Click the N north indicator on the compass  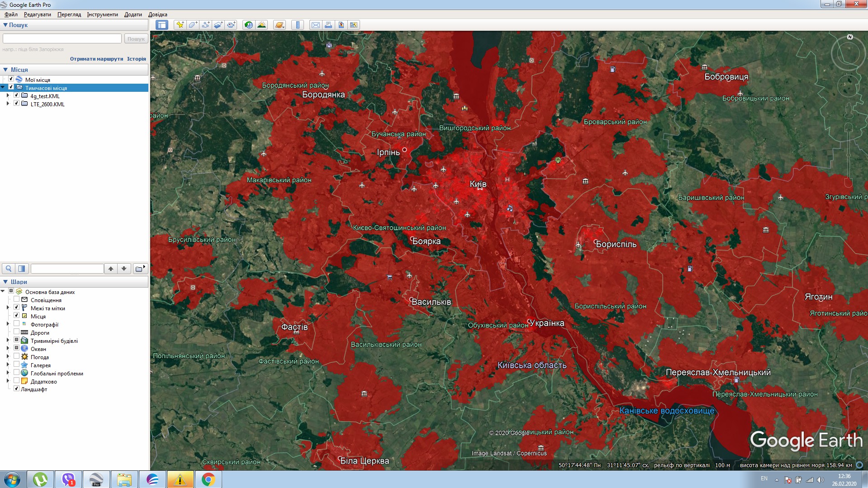click(x=850, y=37)
